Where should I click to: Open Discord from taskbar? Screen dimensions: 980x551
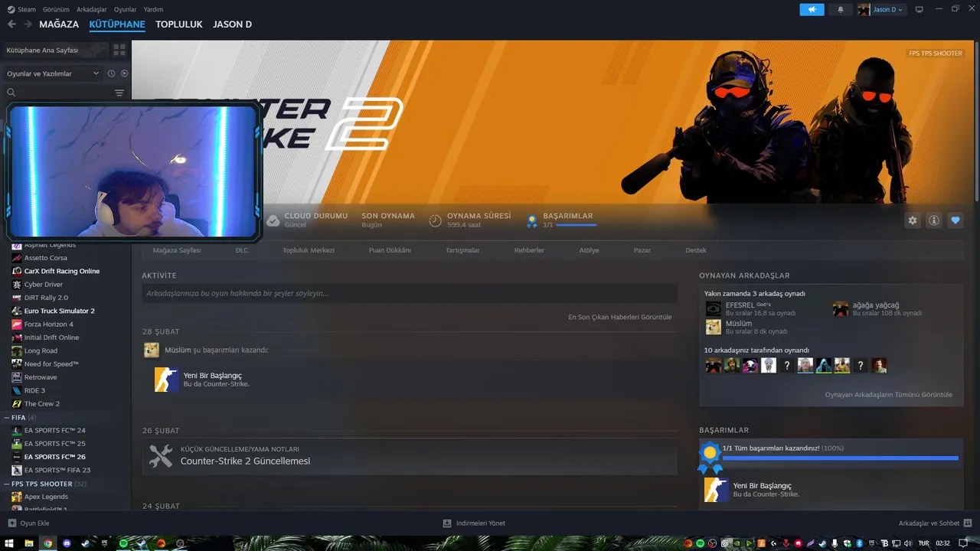pos(67,543)
